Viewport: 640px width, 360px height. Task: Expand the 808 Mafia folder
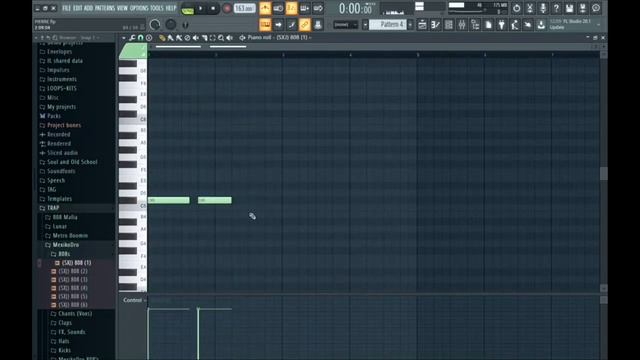pyautogui.click(x=64, y=217)
